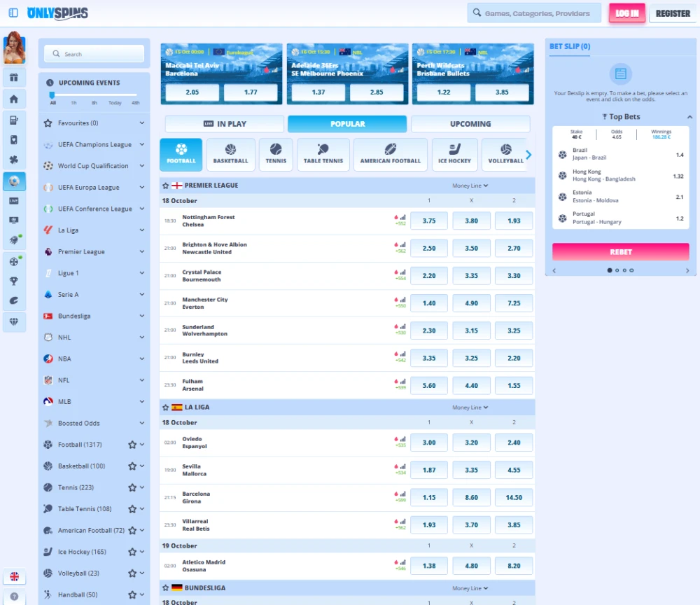
Task: Collapse the sidebar panel toggle icon
Action: (13, 13)
